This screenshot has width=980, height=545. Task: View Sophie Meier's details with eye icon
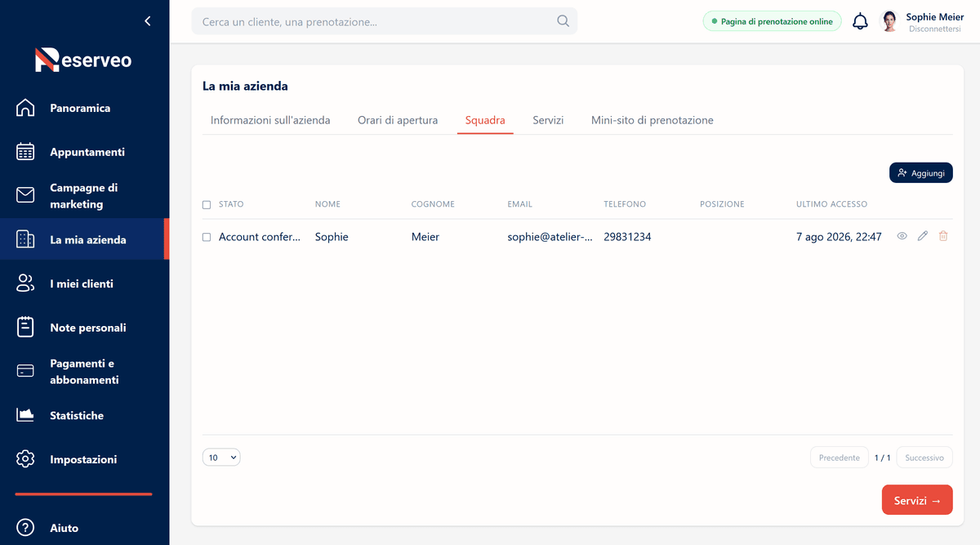click(902, 236)
